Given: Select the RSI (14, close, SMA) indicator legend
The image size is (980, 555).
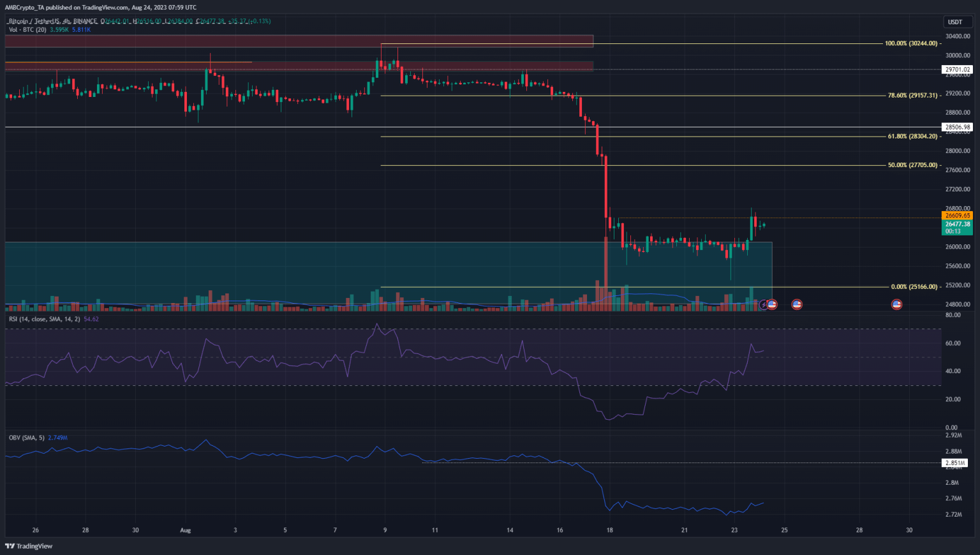Looking at the screenshot, I should [x=45, y=319].
